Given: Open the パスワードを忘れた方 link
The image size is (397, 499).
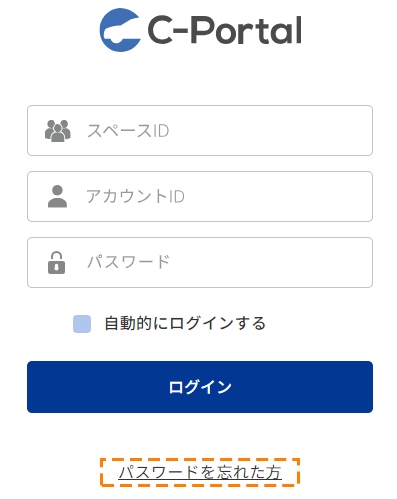Looking at the screenshot, I should click(200, 472).
